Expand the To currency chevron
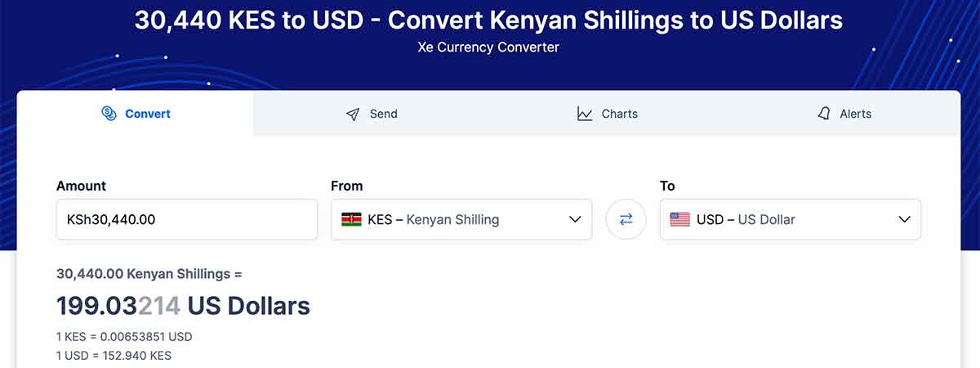Screen dimensions: 980x368 pyautogui.click(x=904, y=219)
